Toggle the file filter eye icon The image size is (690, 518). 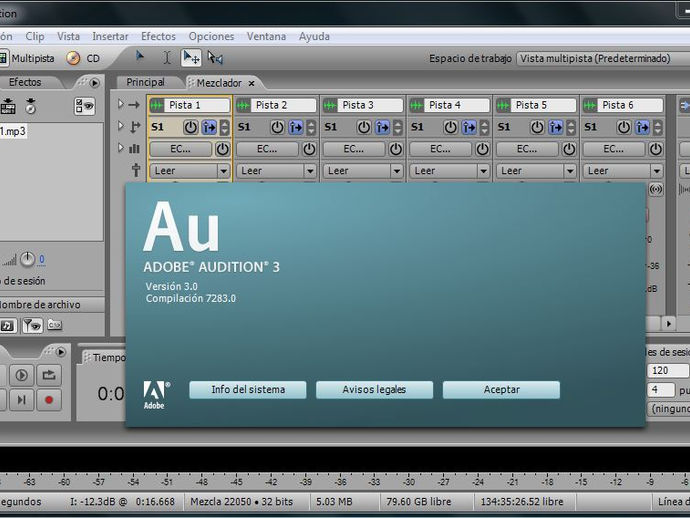(x=32, y=325)
